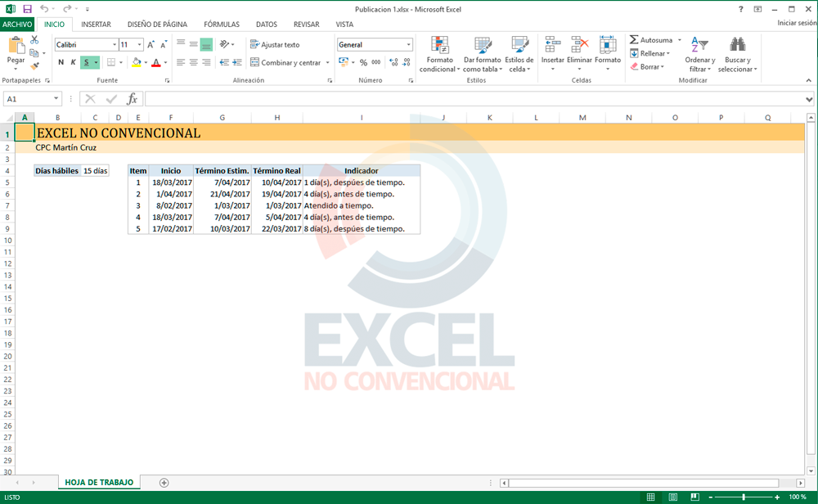Open Formato condicional menu
Image resolution: width=818 pixels, height=504 pixels.
click(439, 55)
